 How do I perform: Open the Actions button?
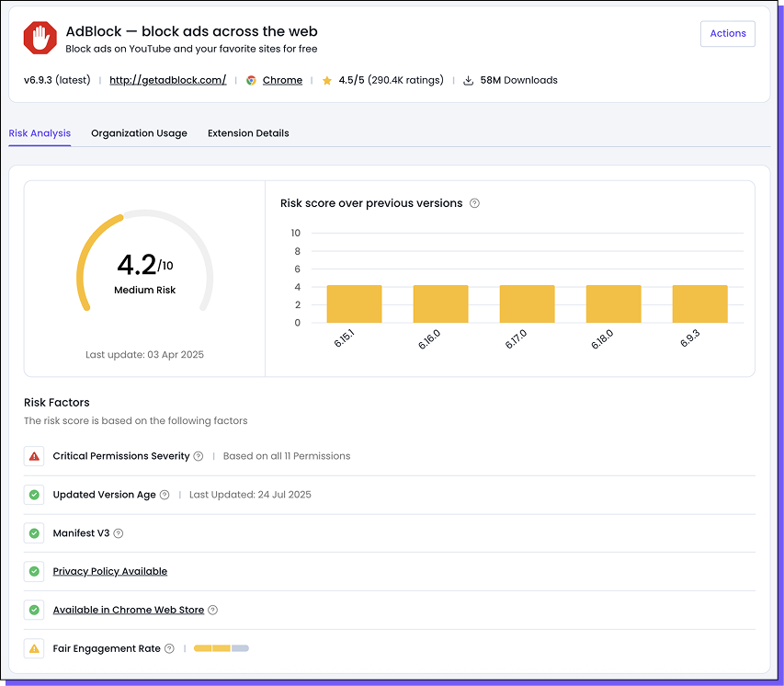point(728,33)
